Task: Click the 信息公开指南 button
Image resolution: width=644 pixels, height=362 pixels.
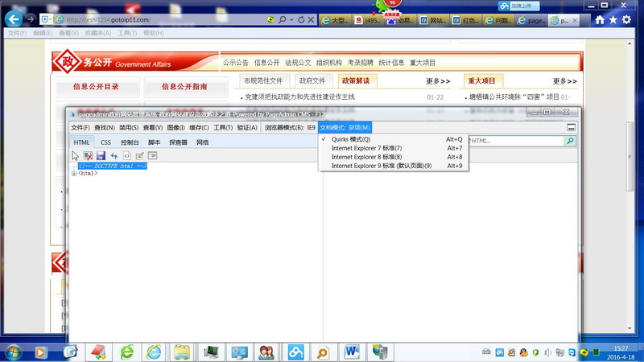Action: coord(184,87)
